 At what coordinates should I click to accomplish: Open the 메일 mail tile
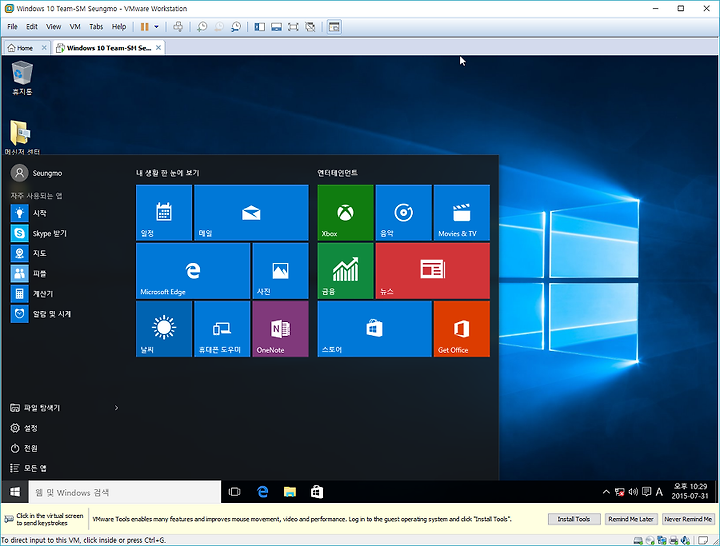(x=251, y=213)
